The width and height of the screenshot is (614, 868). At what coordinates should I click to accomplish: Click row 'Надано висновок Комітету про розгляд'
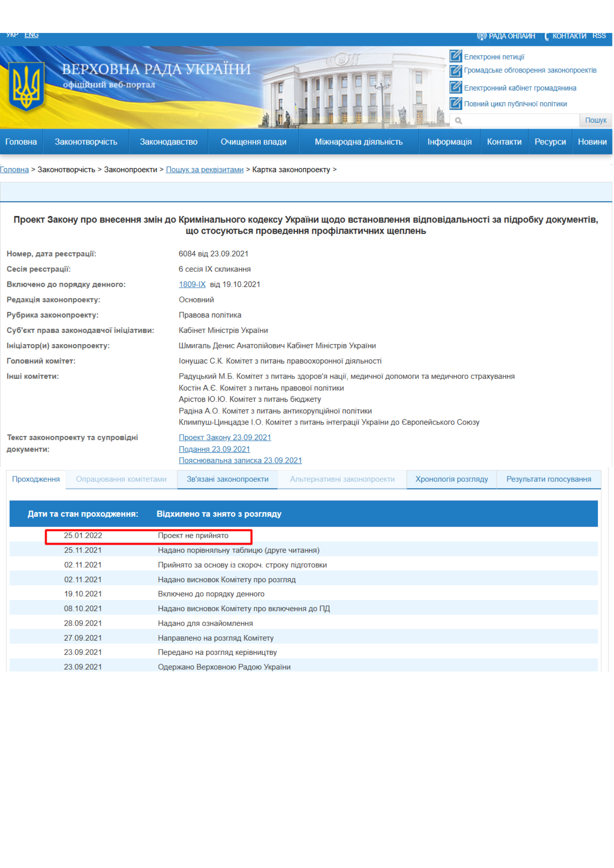[x=304, y=580]
